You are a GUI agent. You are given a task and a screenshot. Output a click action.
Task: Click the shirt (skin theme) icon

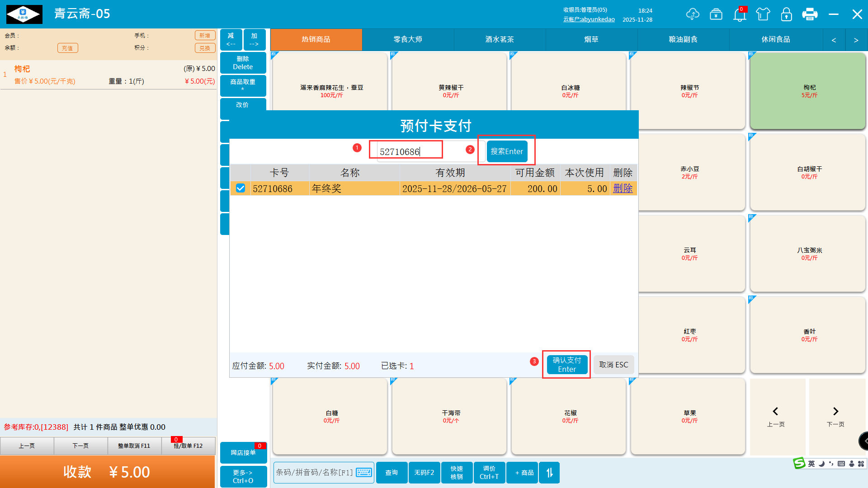tap(763, 14)
